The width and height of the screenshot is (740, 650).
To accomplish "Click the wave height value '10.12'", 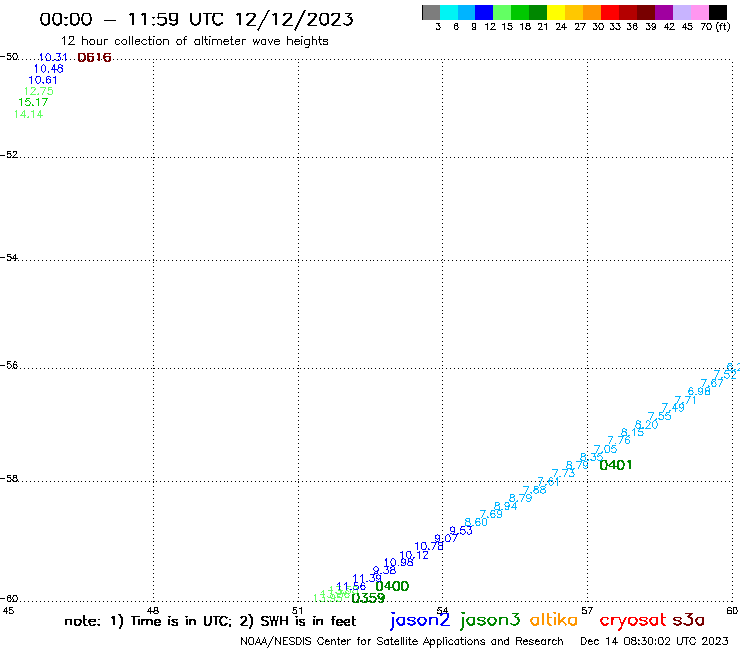I will (x=414, y=555).
